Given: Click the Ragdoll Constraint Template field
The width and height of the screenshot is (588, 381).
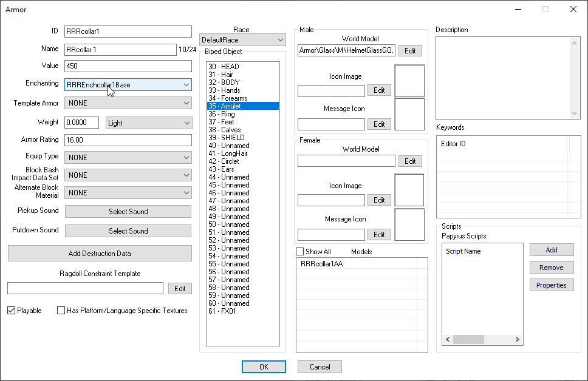Looking at the screenshot, I should (x=86, y=288).
